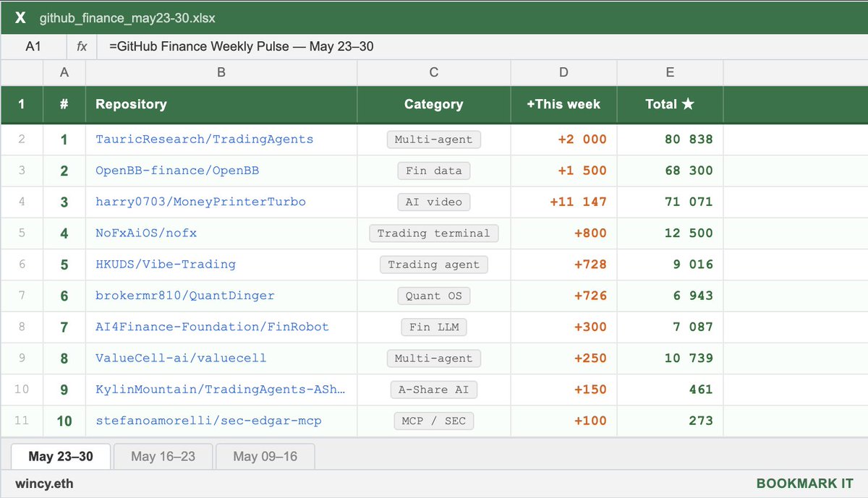Open AI4Finance-Foundation/FinRobot repository link
The height and width of the screenshot is (498, 868).
click(x=212, y=327)
